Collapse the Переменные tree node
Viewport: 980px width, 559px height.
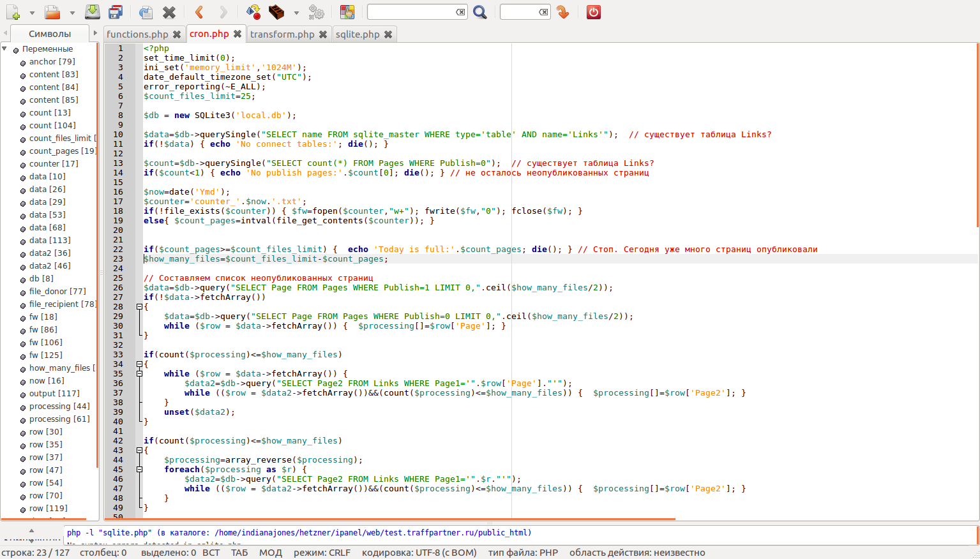[5, 48]
